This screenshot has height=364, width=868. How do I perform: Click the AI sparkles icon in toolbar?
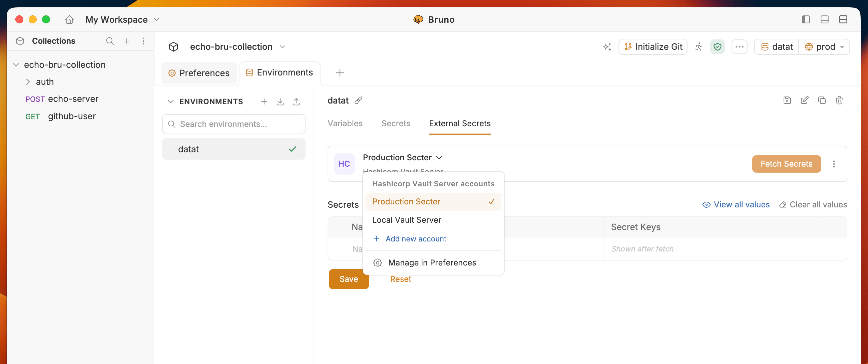coord(607,47)
